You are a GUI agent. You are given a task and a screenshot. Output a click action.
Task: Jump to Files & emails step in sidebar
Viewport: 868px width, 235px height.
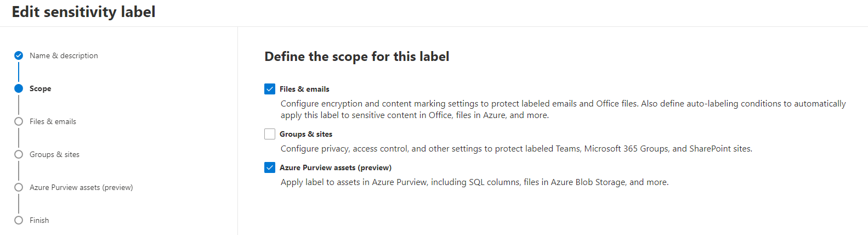click(x=53, y=121)
